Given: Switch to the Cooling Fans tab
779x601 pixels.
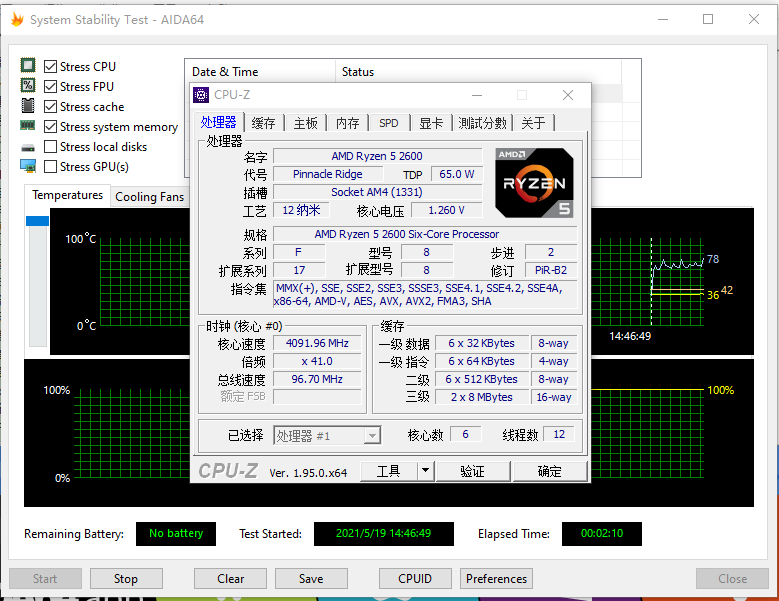Looking at the screenshot, I should click(x=150, y=197).
